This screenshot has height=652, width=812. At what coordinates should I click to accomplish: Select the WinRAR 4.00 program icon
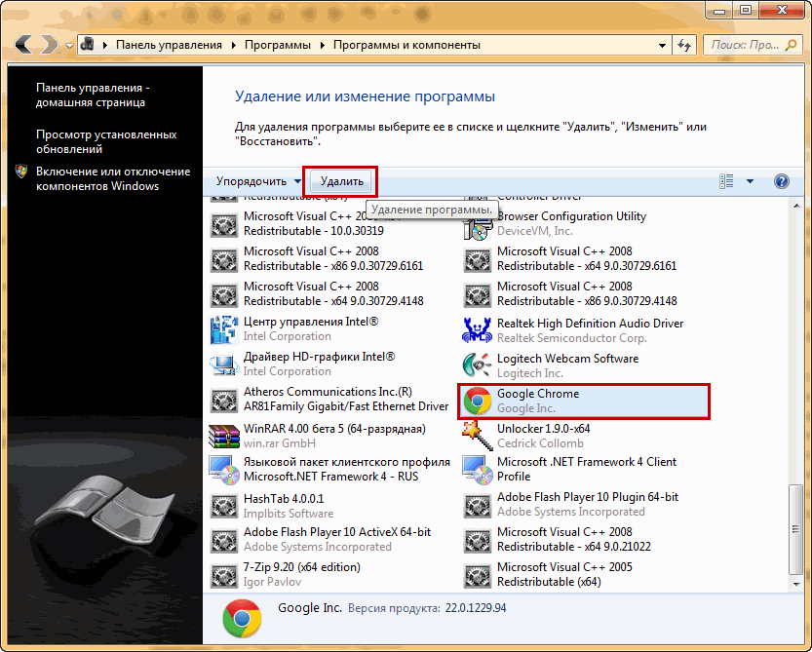point(224,436)
